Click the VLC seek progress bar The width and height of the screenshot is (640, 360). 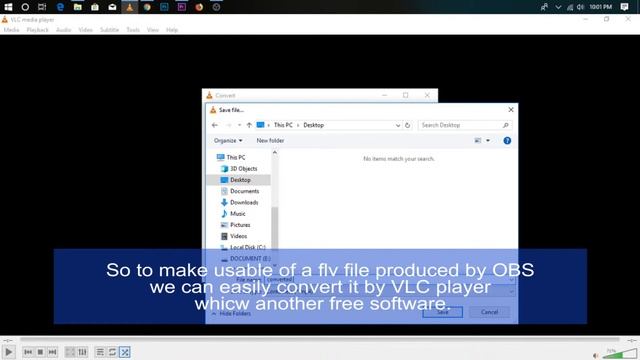(320, 339)
